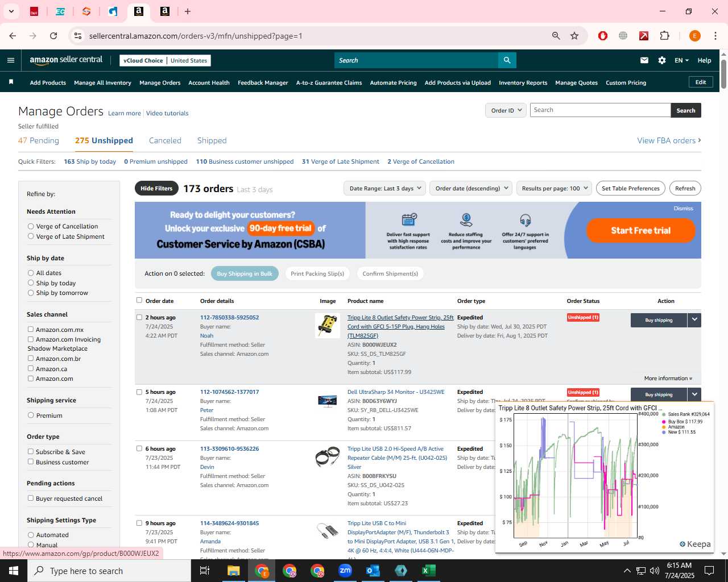Viewport: 728px width, 582px height.
Task: Switch to the Shipped orders tab
Action: tap(212, 140)
